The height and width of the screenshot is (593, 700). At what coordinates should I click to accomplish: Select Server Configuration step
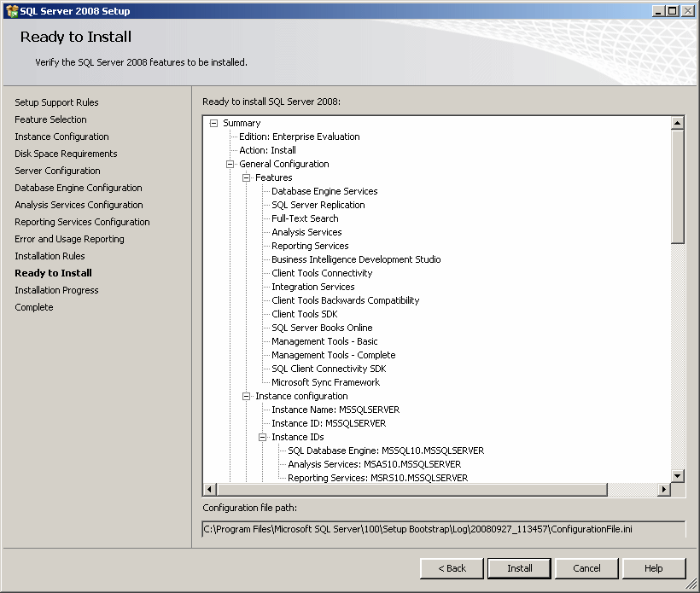point(57,171)
